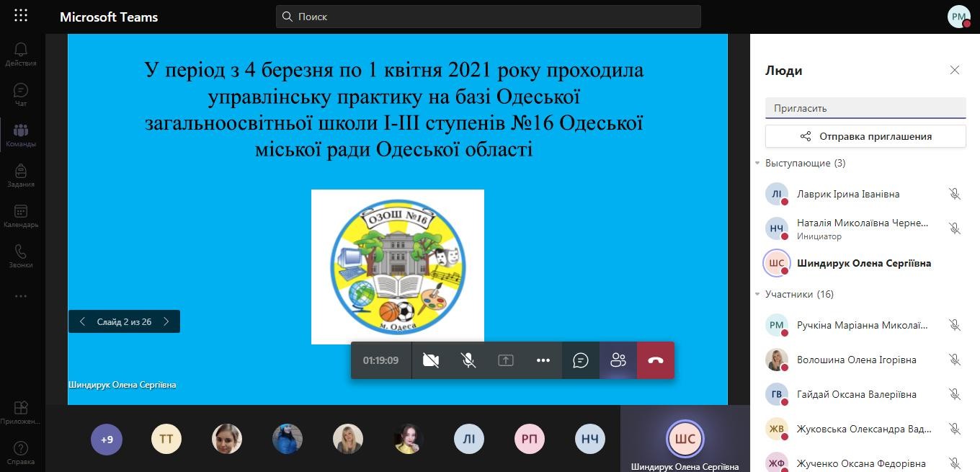Click the +9 overflow participants bubble
Viewport: 980px width, 472px height.
click(107, 439)
